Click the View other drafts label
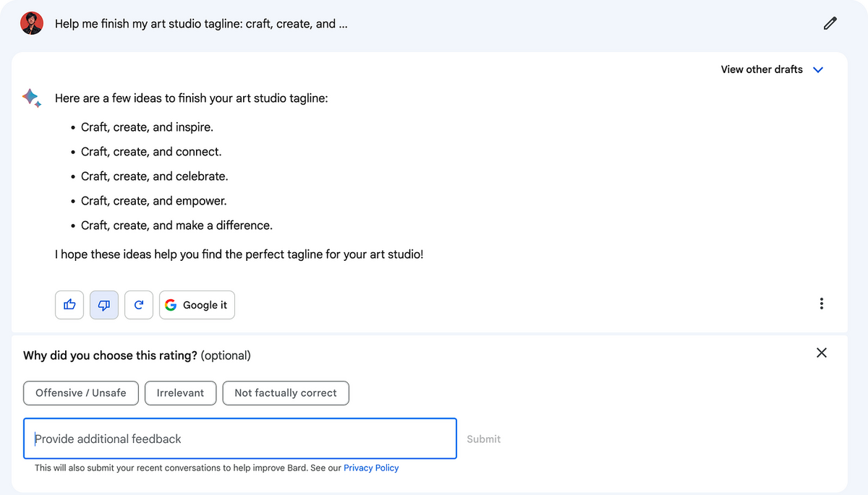 tap(762, 69)
